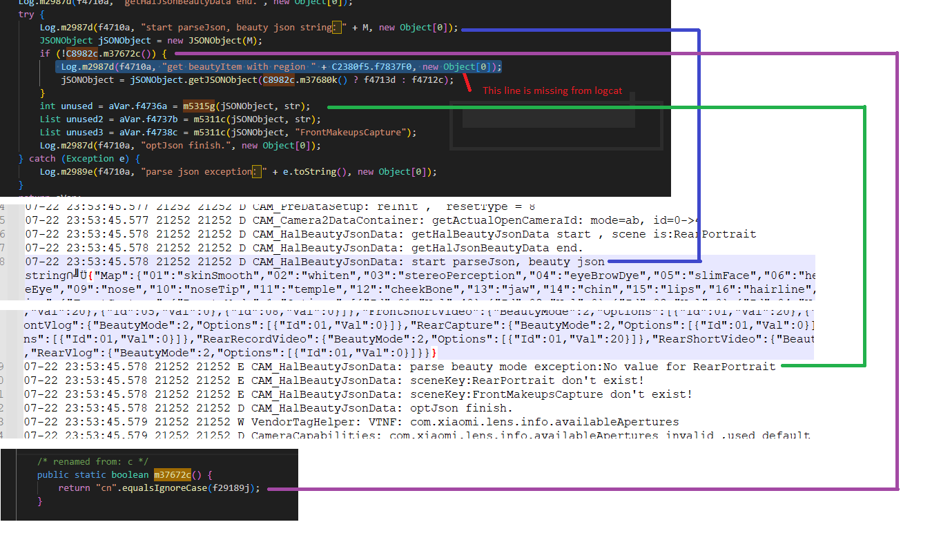Image resolution: width=941 pixels, height=560 pixels.
Task: Click the highlighted 'm37672c' method declaration
Action: pyautogui.click(x=173, y=474)
